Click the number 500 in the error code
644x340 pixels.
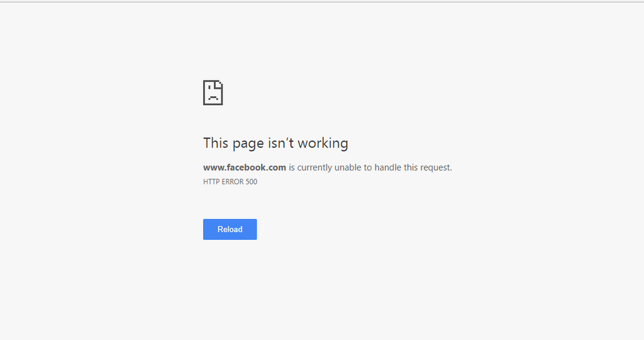coord(252,182)
